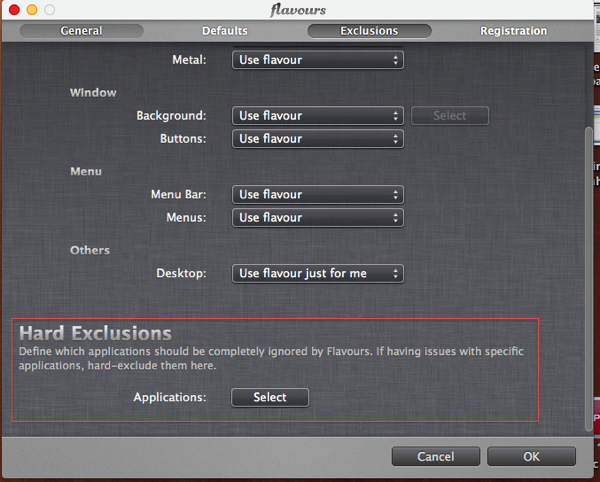Open the Metal dropdown
The width and height of the screenshot is (600, 482).
coord(318,60)
